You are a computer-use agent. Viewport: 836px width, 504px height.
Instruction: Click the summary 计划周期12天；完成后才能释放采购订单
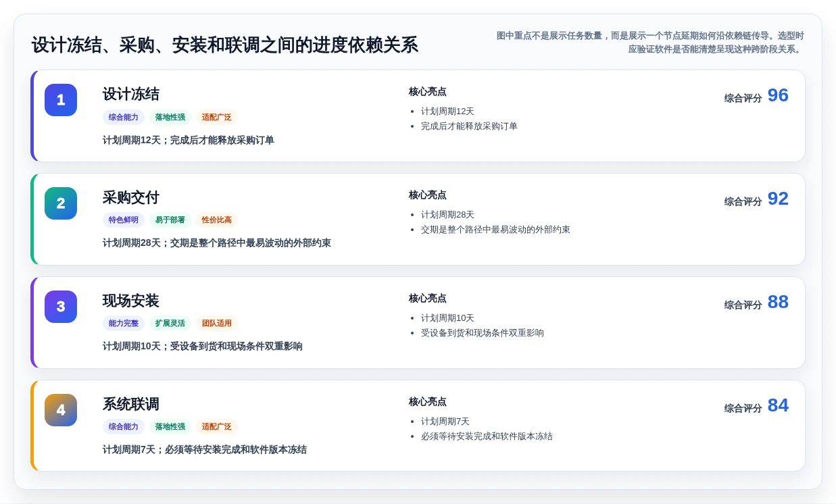pos(189,141)
